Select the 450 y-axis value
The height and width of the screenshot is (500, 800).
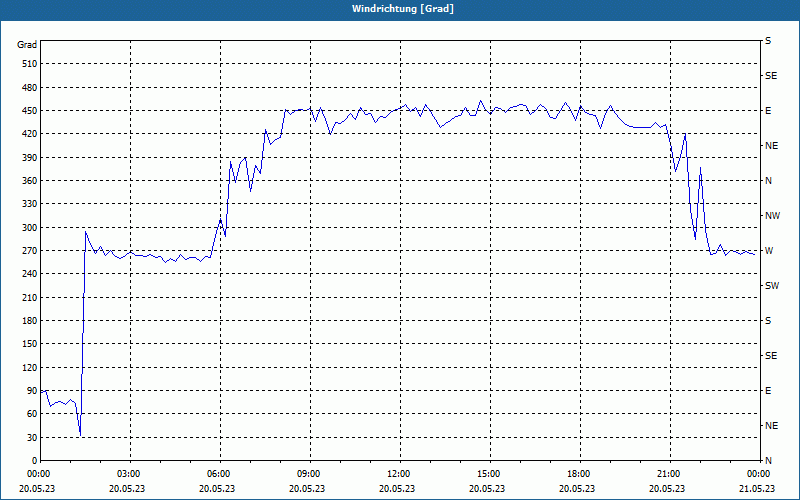point(30,111)
